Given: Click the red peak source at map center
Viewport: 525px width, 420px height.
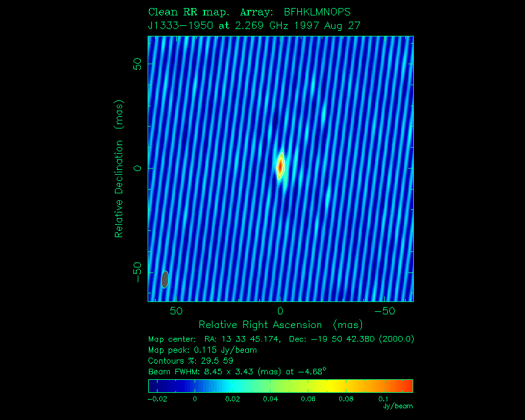Looking at the screenshot, I should [280, 166].
